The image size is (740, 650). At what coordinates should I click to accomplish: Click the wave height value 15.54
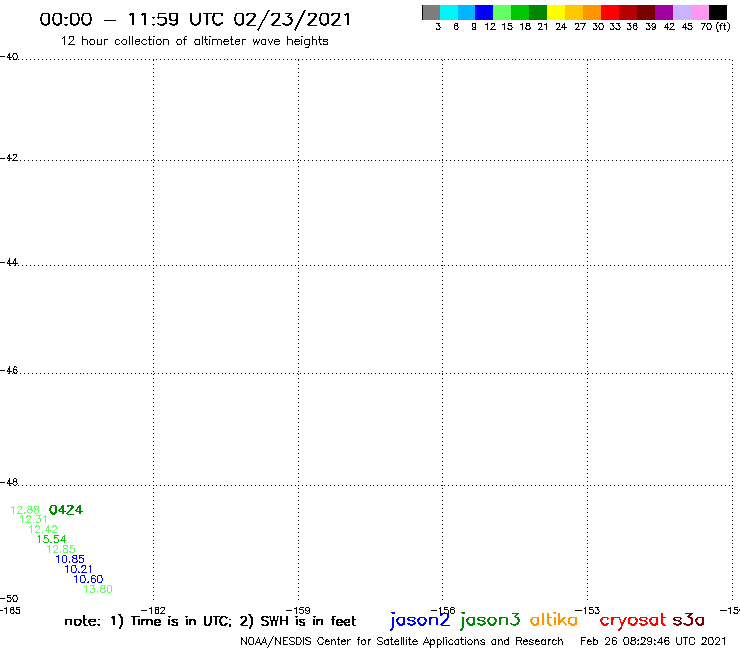(52, 539)
